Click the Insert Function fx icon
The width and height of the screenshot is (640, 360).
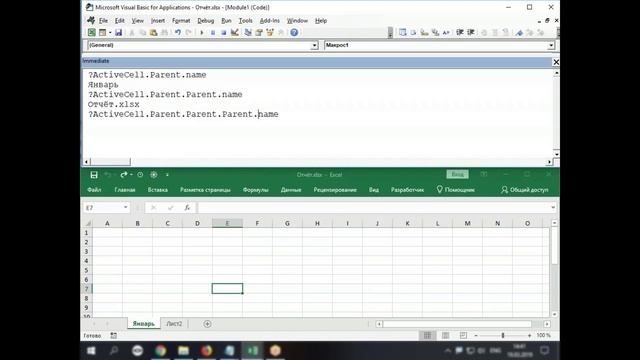[x=187, y=207]
